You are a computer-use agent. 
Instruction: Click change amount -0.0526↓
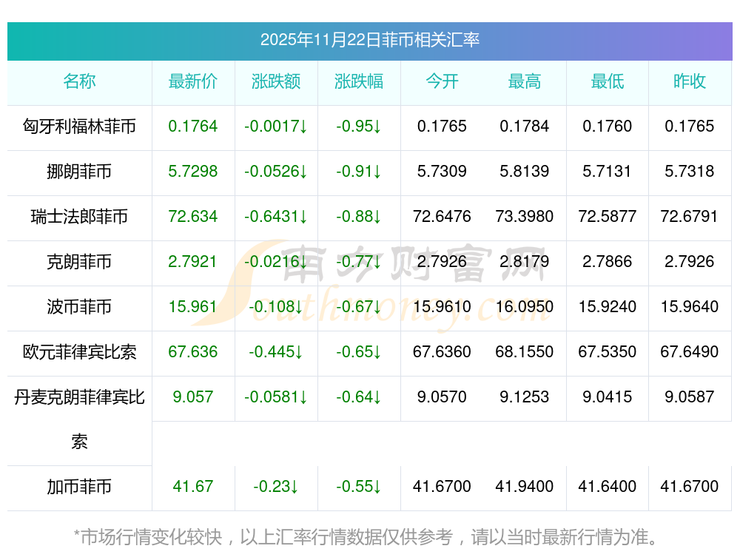click(x=276, y=171)
